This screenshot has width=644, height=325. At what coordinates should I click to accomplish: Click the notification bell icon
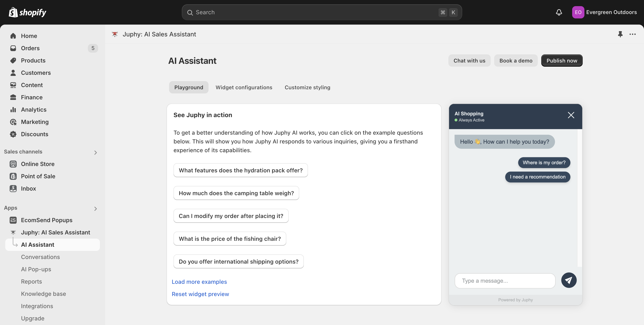point(559,12)
